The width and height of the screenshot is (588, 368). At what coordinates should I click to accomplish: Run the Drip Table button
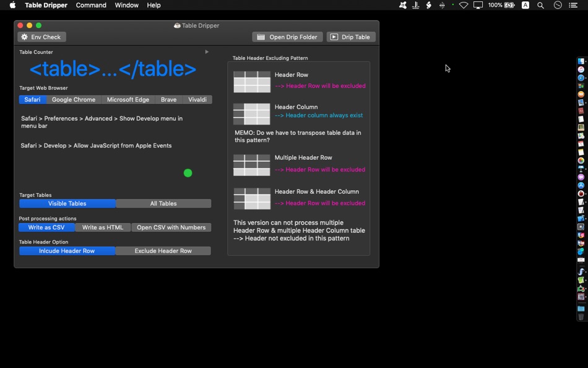click(x=351, y=37)
